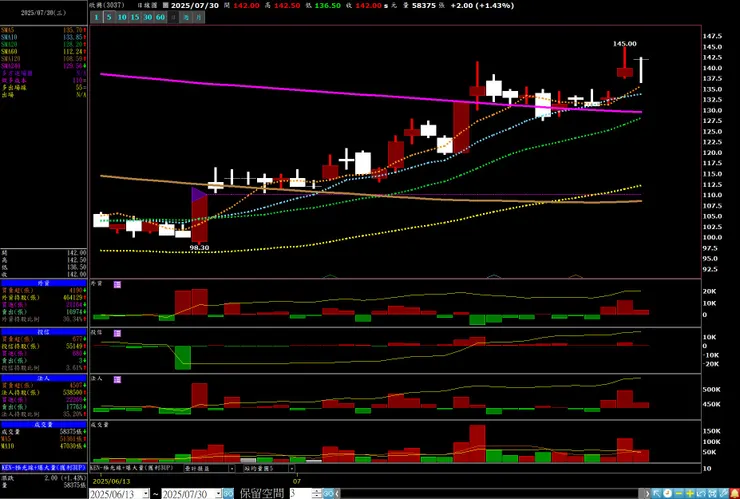This screenshot has height=499, width=740.
Task: Select the 5-minute timeframe button
Action: click(x=109, y=17)
